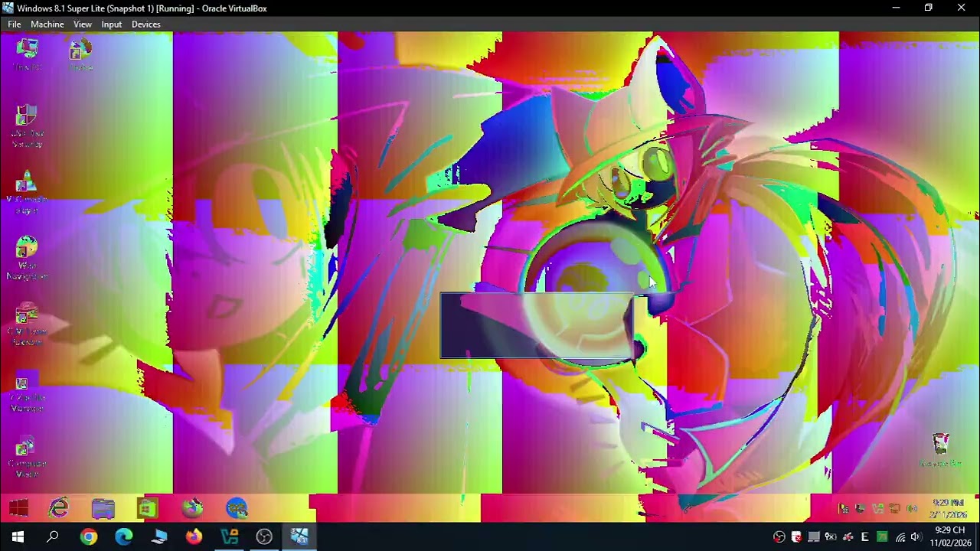Open File Explorer in guest taskbar
This screenshot has height=551, width=980.
[x=103, y=508]
